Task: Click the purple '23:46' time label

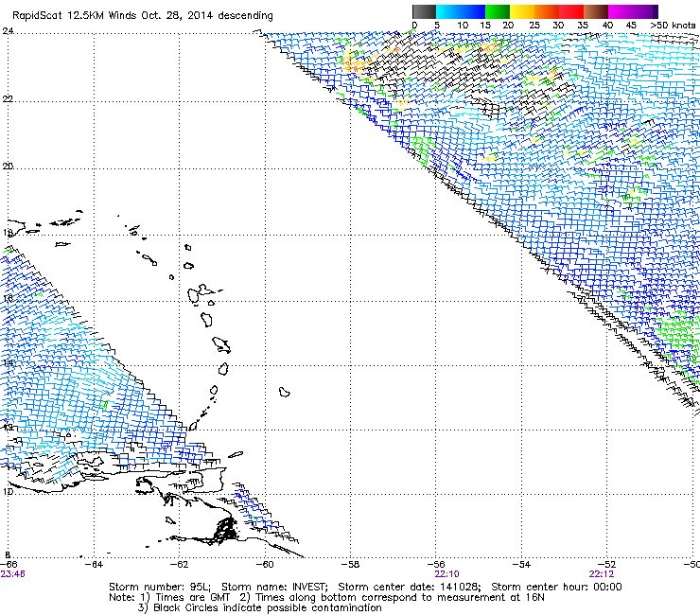Action: (12, 574)
